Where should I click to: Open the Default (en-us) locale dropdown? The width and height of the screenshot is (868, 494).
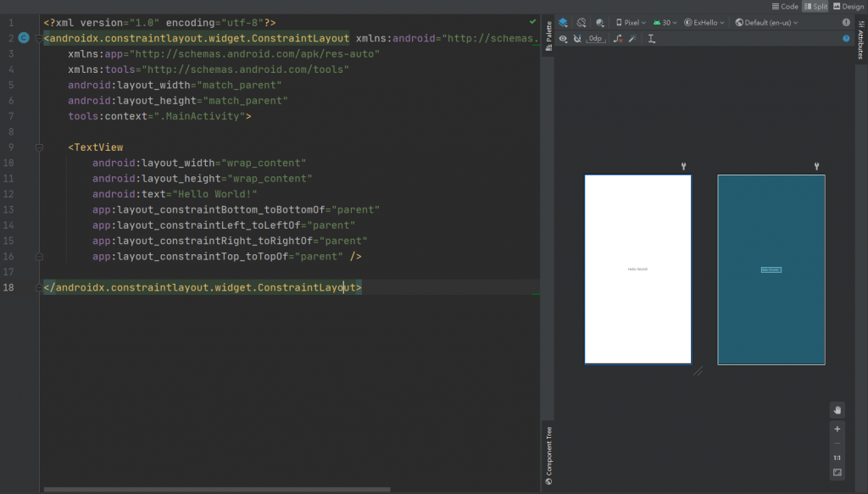tap(766, 23)
